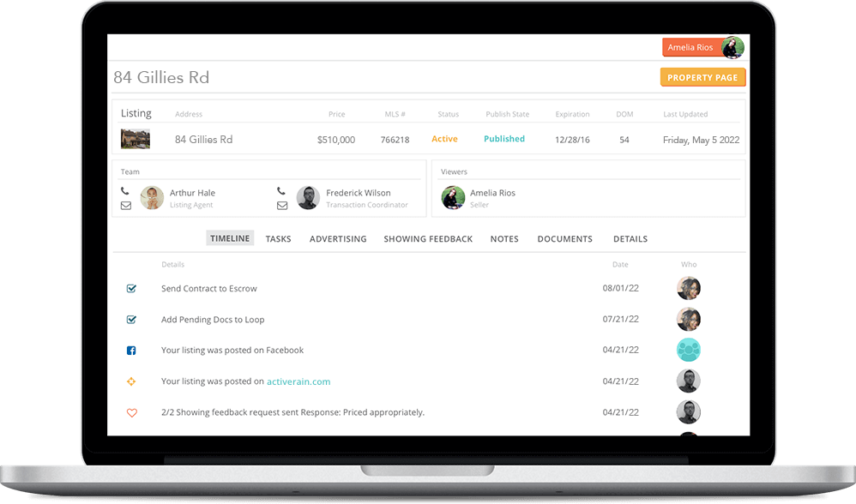Click phone icon beside Frederick Wilson

[x=281, y=192]
